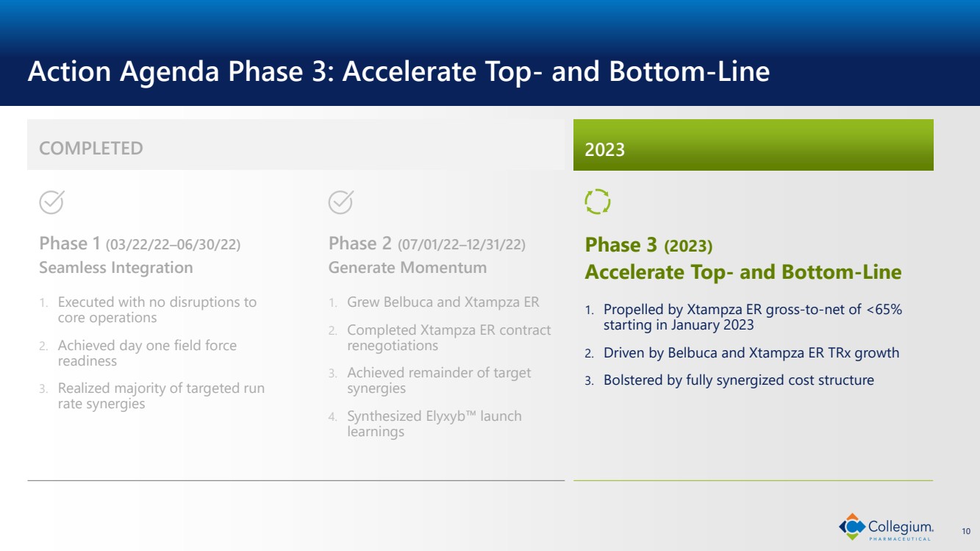Click the slide page number 10
Image resolution: width=980 pixels, height=551 pixels.
965,530
